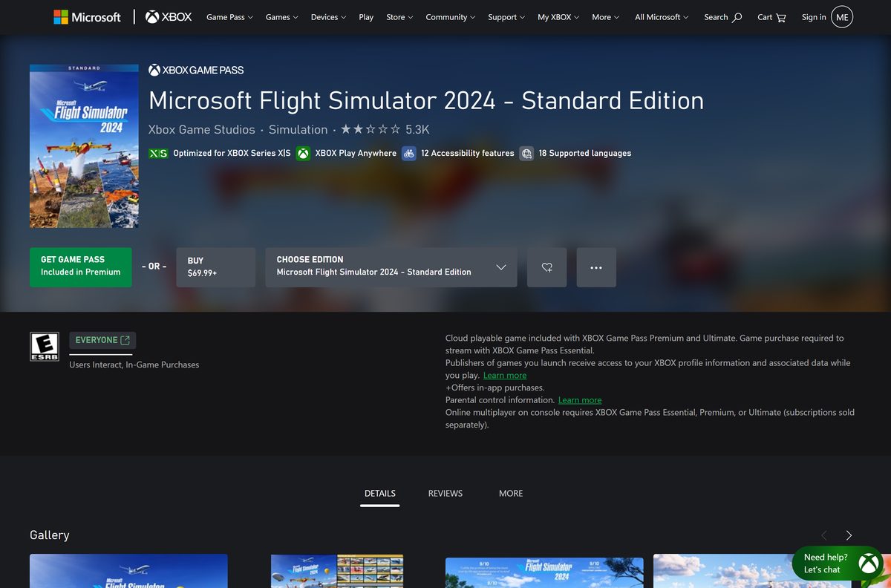
Task: Click the Xbox Play Anywhere icon
Action: (303, 153)
